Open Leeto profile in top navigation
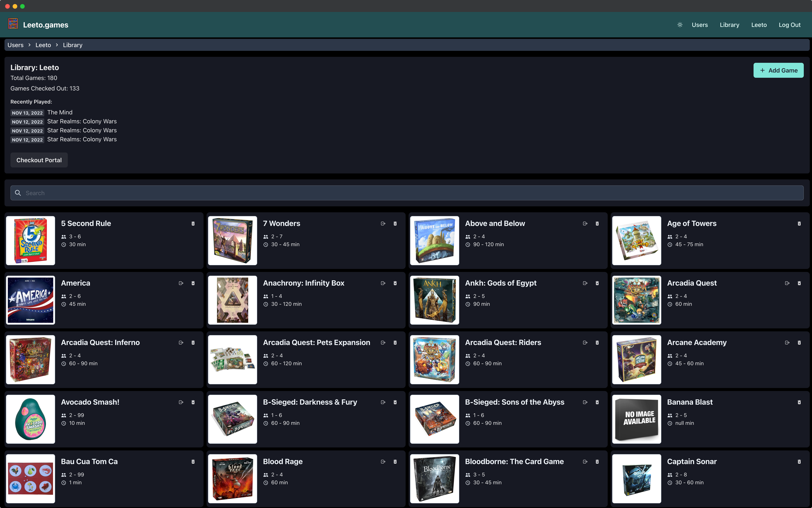Viewport: 812px width, 508px height. coord(759,25)
